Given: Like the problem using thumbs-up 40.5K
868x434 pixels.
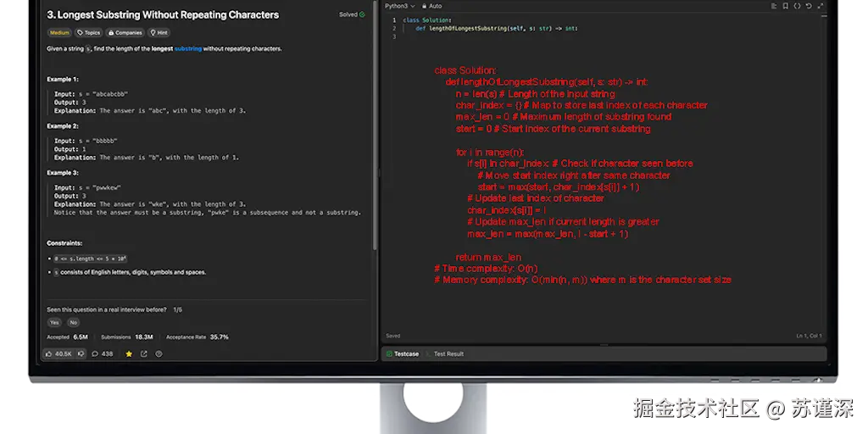Looking at the screenshot, I should (58, 353).
